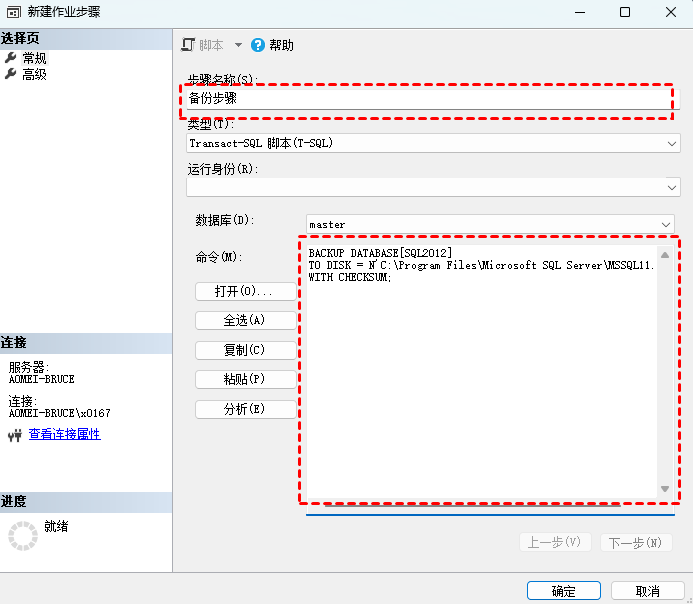693x604 pixels.
Task: Click the TO DISK line in the command
Action: click(x=481, y=265)
